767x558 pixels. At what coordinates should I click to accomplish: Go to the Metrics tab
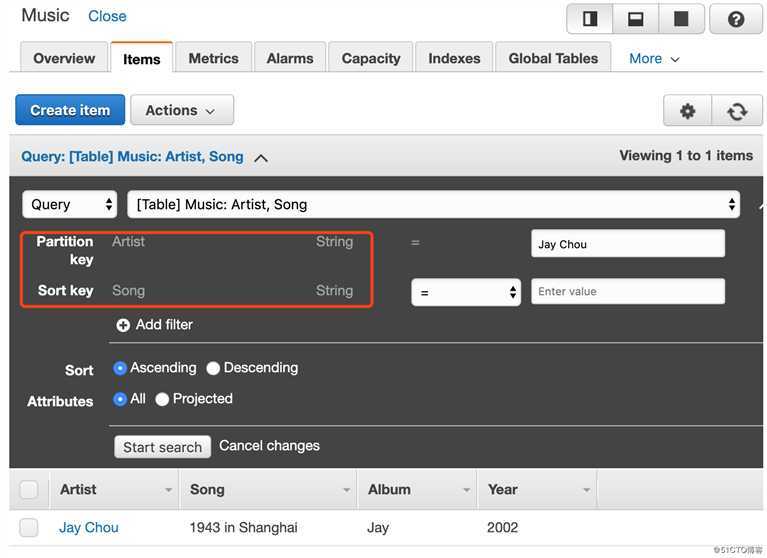213,58
